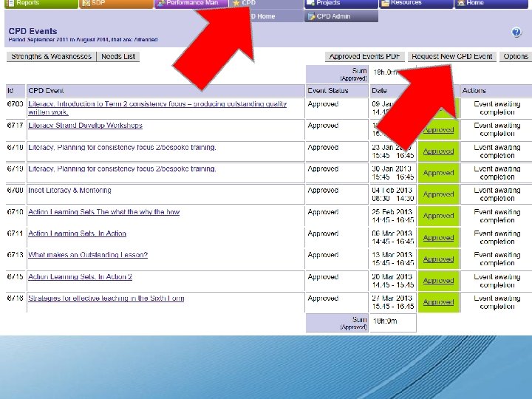Open the Needs List button

(118, 56)
